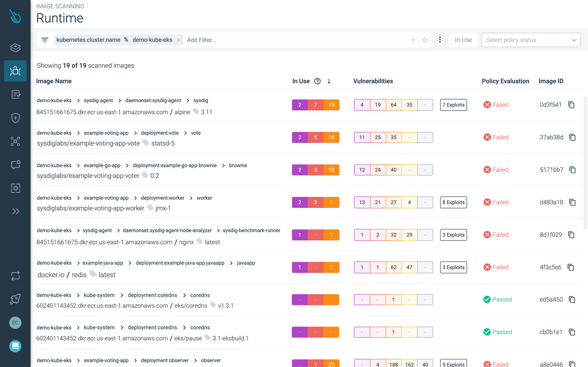
Task: Open the vulnerability bug icon in sidebar
Action: pos(15,71)
